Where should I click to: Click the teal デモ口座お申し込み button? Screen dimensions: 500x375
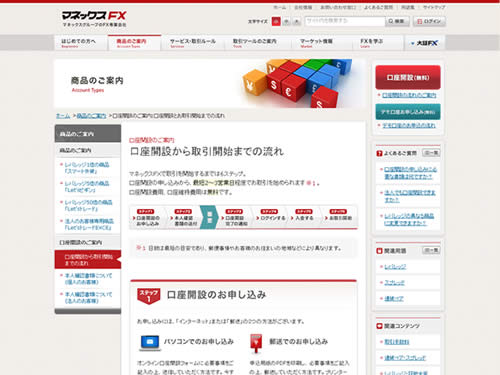[408, 112]
